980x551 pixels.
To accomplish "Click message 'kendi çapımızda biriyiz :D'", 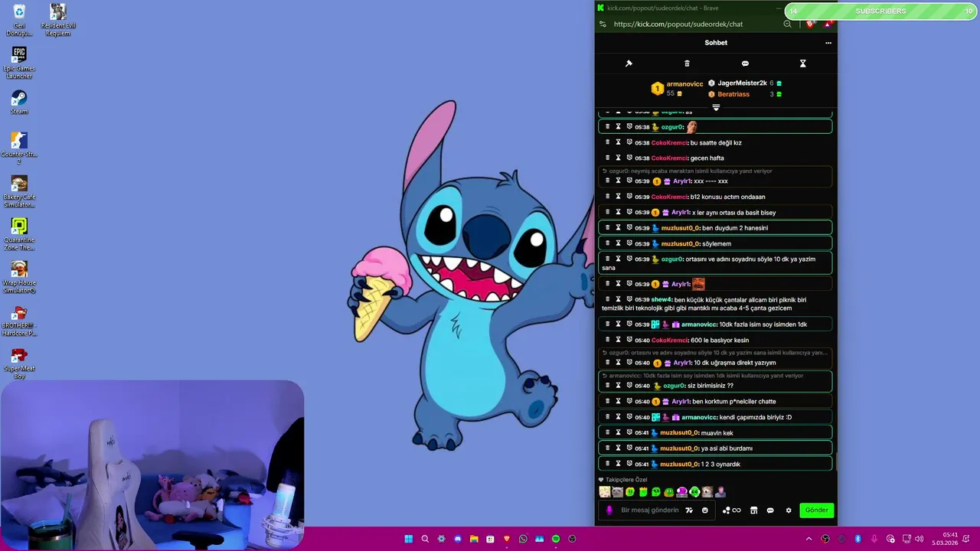I will pyautogui.click(x=756, y=417).
